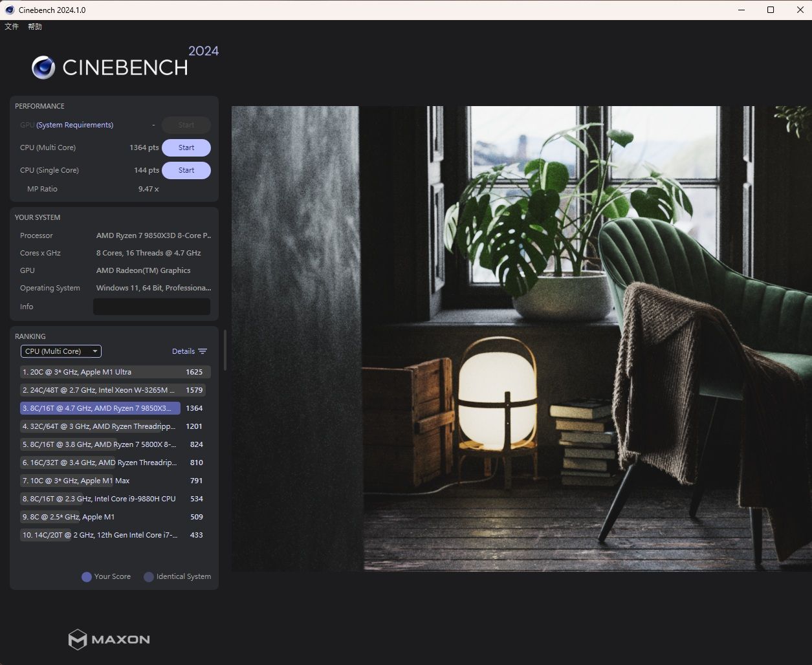Screen dimensions: 812x665
Task: Select the 8C Apple M1 ranking row
Action: click(x=115, y=517)
